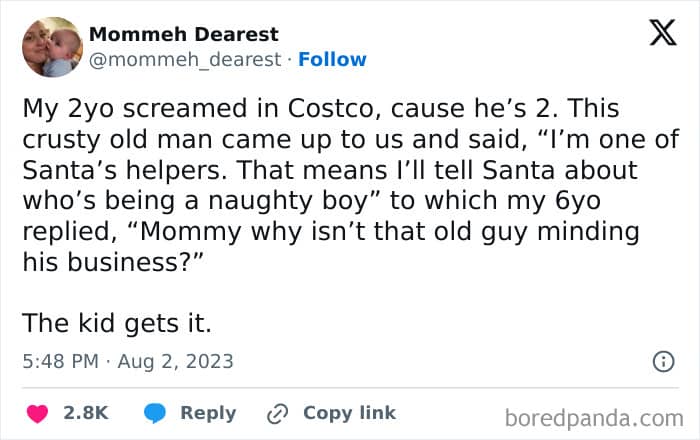Click the chain link icon

click(277, 413)
